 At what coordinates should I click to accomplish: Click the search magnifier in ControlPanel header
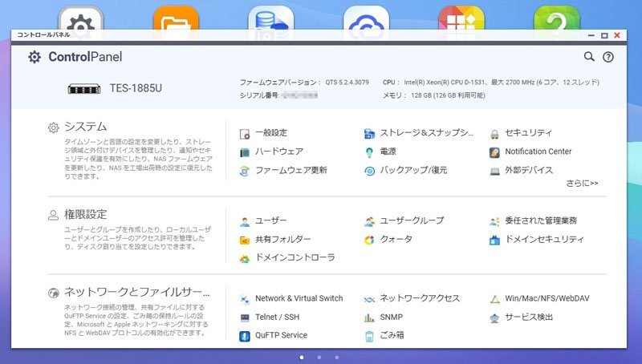(x=589, y=56)
